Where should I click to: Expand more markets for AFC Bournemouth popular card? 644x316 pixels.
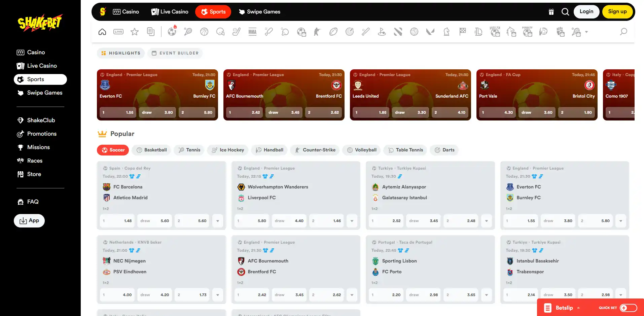[352, 295]
